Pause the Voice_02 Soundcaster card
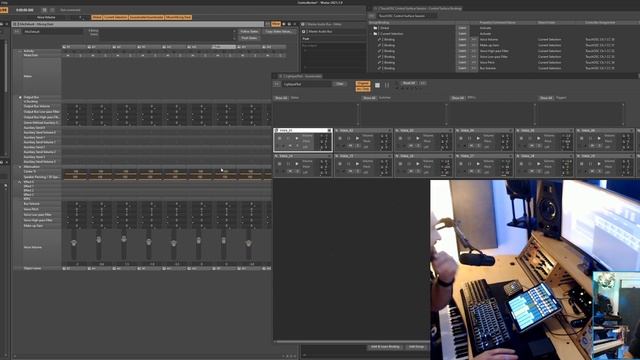This screenshot has width=640, height=360. click(349, 138)
